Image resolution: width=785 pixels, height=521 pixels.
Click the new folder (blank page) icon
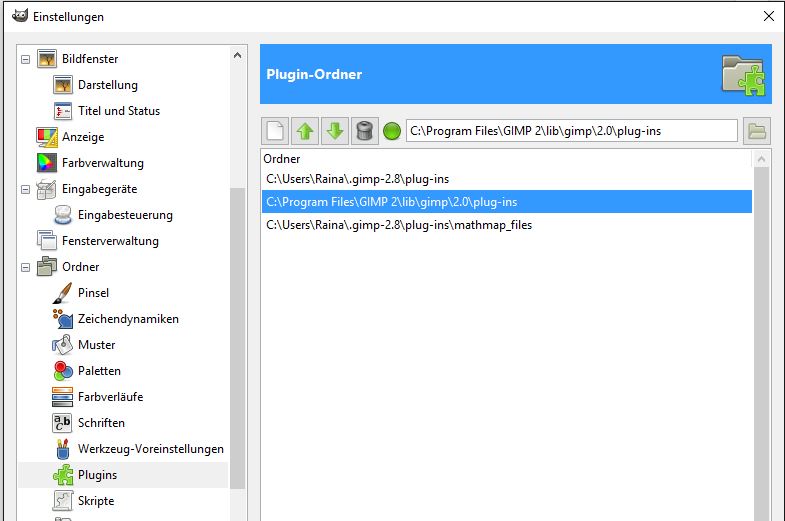[275, 131]
